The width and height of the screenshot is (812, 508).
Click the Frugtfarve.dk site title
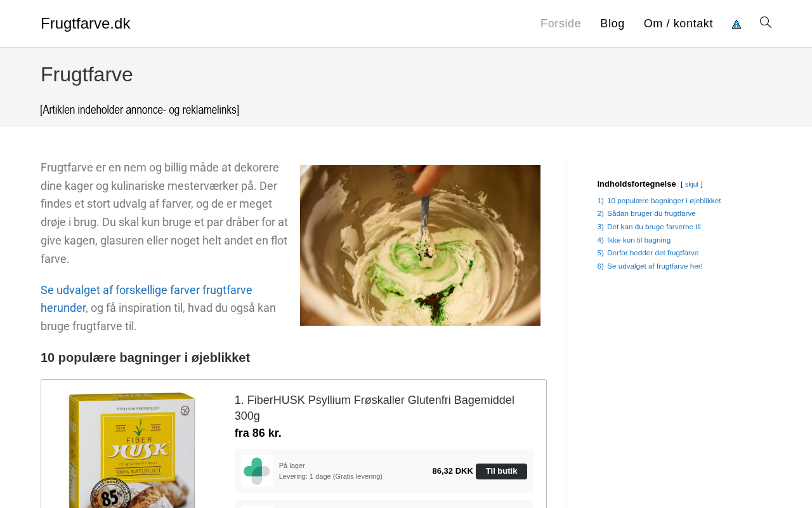point(86,23)
